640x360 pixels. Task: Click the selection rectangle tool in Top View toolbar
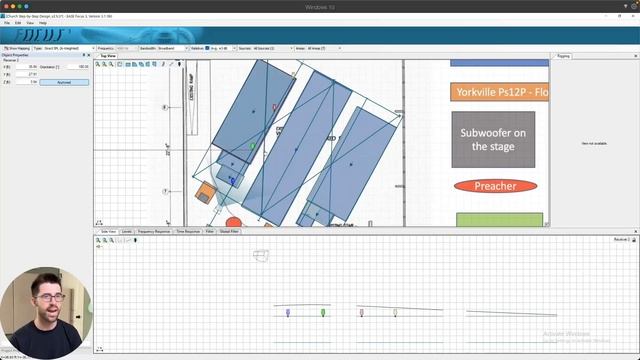(x=120, y=64)
